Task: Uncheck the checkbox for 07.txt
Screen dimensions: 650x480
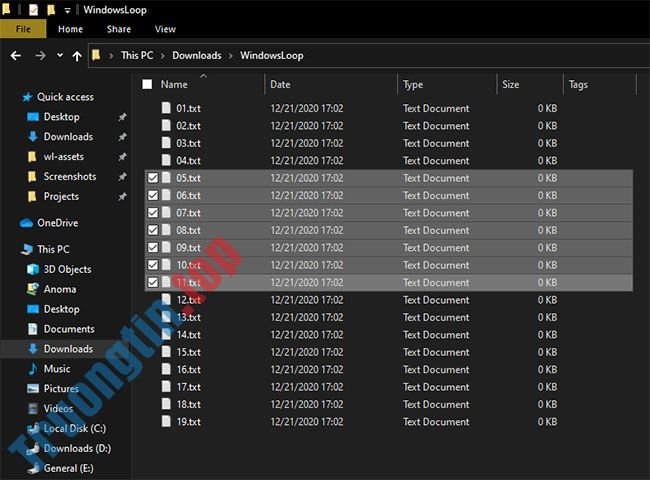Action: (x=153, y=213)
